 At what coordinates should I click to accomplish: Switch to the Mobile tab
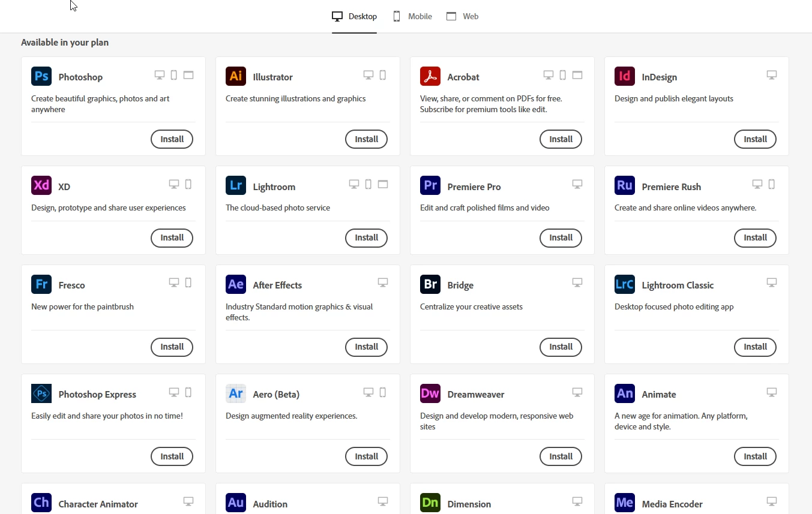click(413, 16)
